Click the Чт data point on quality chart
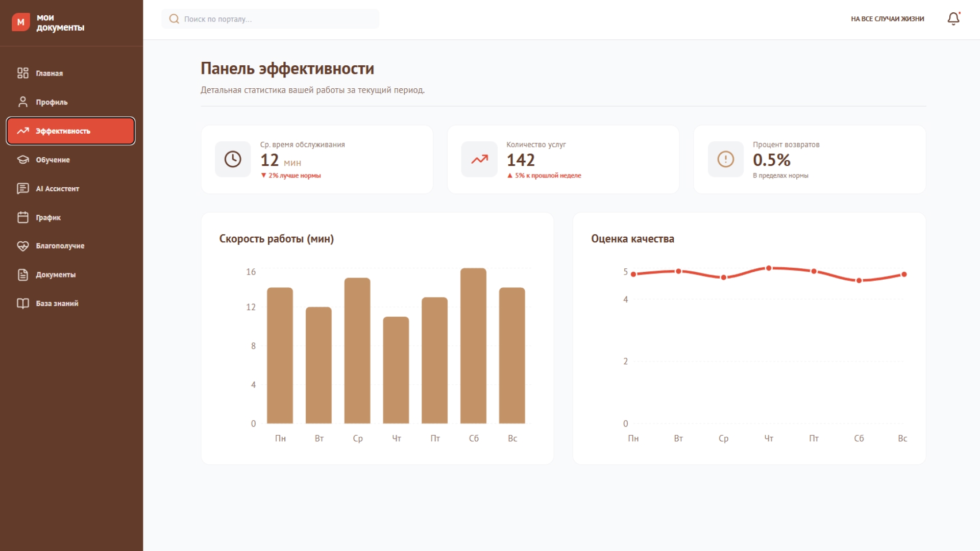 [769, 268]
